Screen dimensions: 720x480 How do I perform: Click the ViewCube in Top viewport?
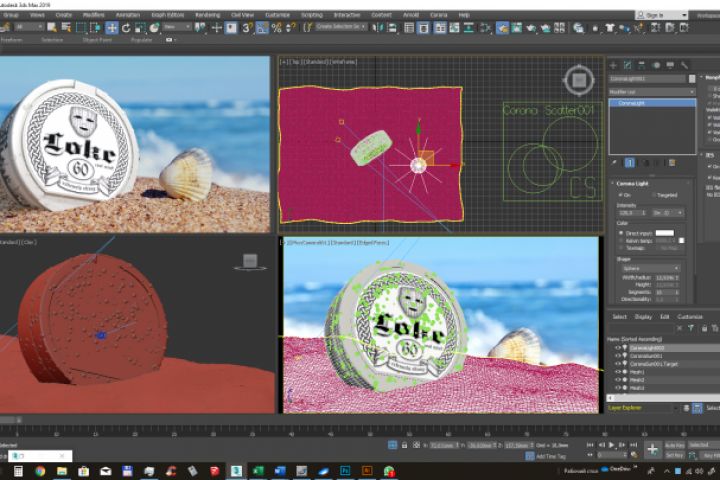click(x=578, y=80)
